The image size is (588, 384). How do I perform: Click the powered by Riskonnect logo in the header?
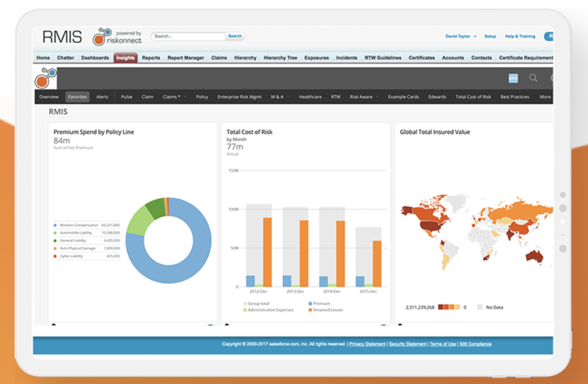pos(117,37)
